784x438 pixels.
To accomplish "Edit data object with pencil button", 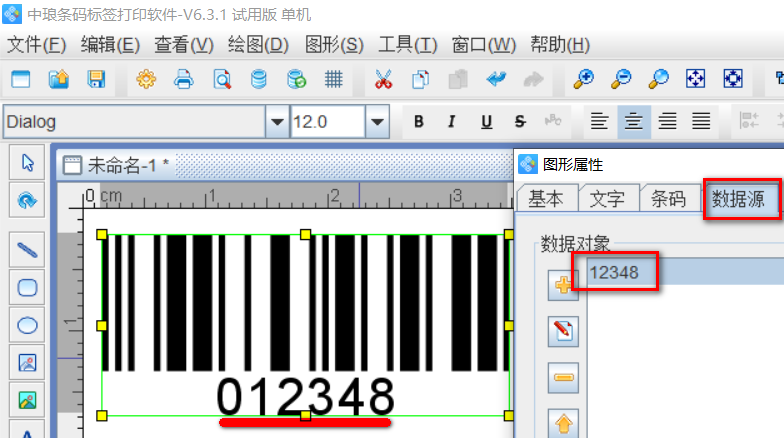I will point(563,331).
